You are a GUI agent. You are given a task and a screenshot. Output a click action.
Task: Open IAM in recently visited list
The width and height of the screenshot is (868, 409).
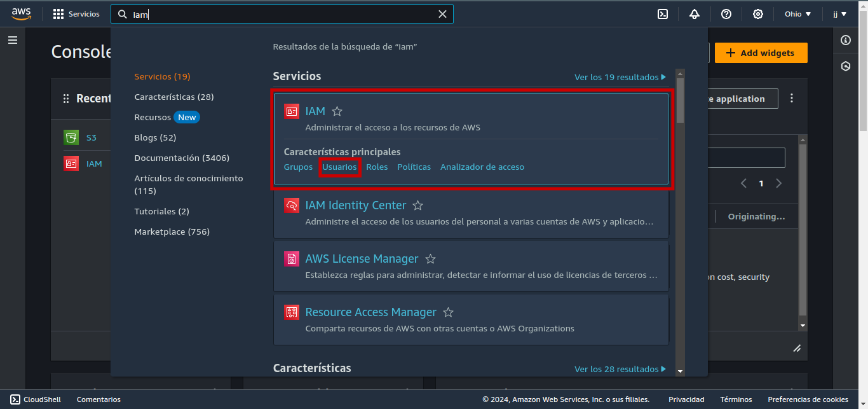click(x=94, y=163)
